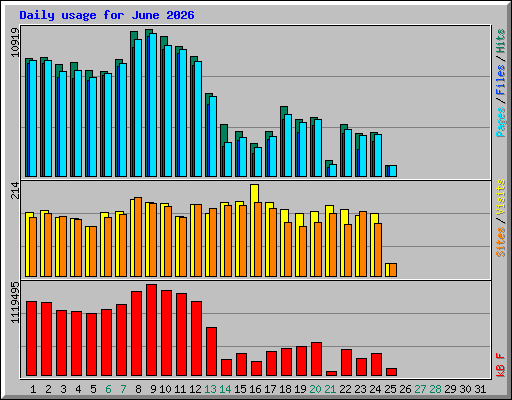Select day 5 on the x-axis
The image size is (512, 400).
coord(93,389)
